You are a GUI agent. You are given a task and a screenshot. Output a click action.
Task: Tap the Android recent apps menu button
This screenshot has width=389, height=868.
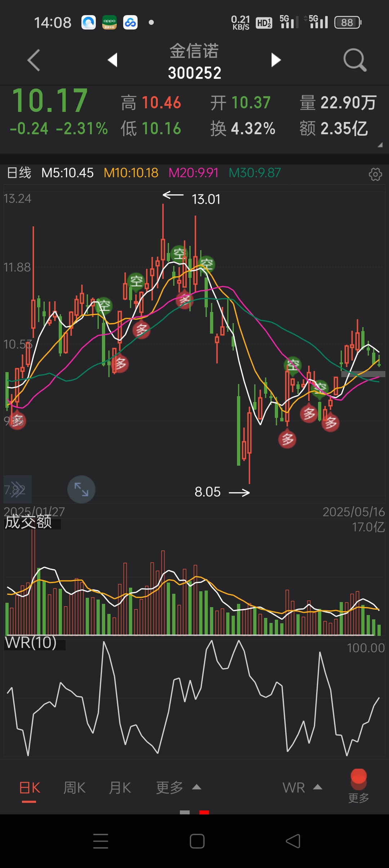point(100,841)
